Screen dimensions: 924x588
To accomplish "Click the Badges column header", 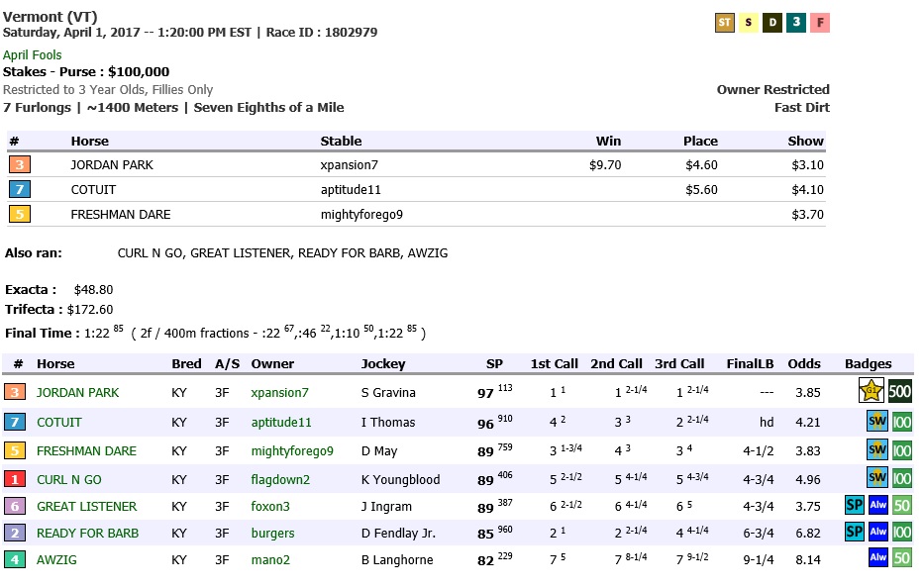I will tap(868, 363).
